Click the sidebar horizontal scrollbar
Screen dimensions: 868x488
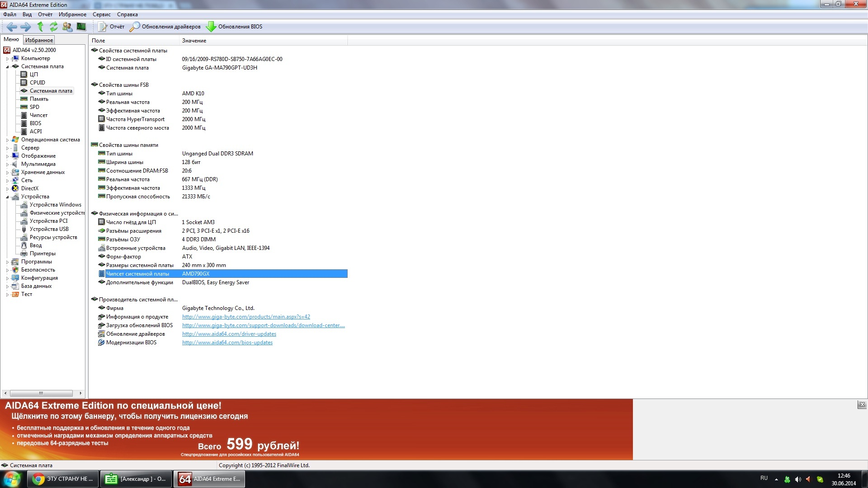[41, 393]
